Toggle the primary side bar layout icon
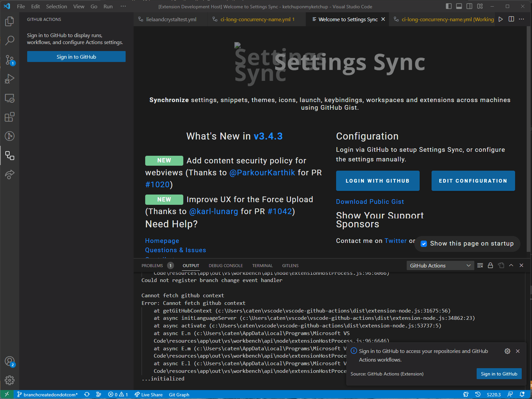The height and width of the screenshot is (399, 532). [x=448, y=6]
